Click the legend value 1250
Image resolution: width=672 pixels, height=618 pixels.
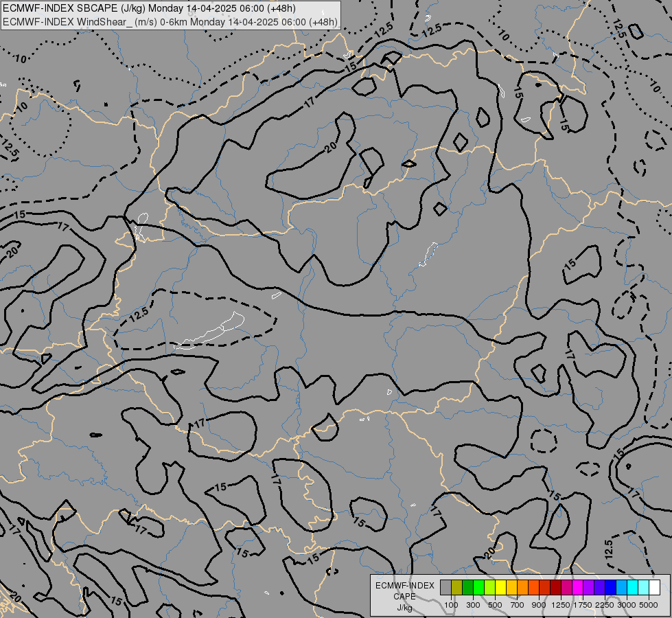coord(561,605)
